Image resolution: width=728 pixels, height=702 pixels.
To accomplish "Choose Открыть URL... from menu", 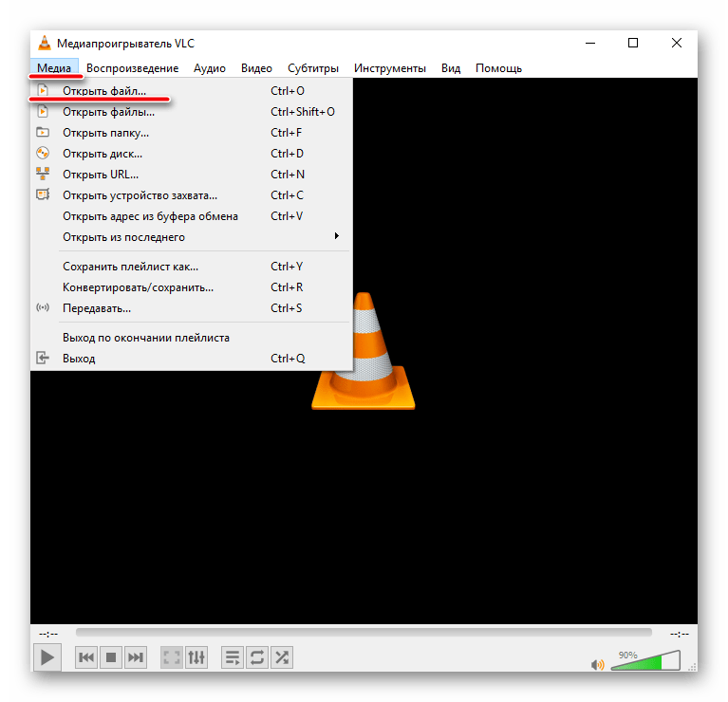I will (192, 175).
